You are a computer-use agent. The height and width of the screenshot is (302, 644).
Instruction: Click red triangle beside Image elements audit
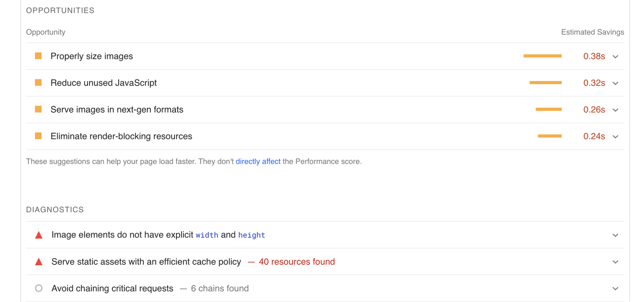(x=39, y=235)
